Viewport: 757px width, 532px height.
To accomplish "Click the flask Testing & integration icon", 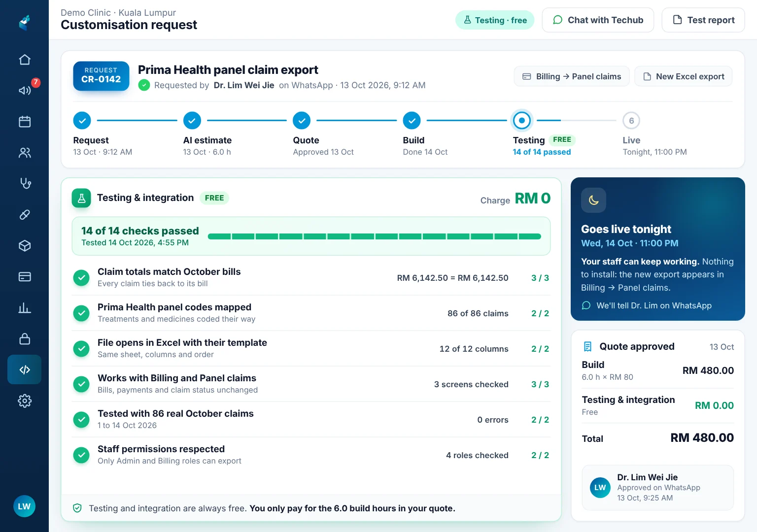I will pyautogui.click(x=81, y=198).
